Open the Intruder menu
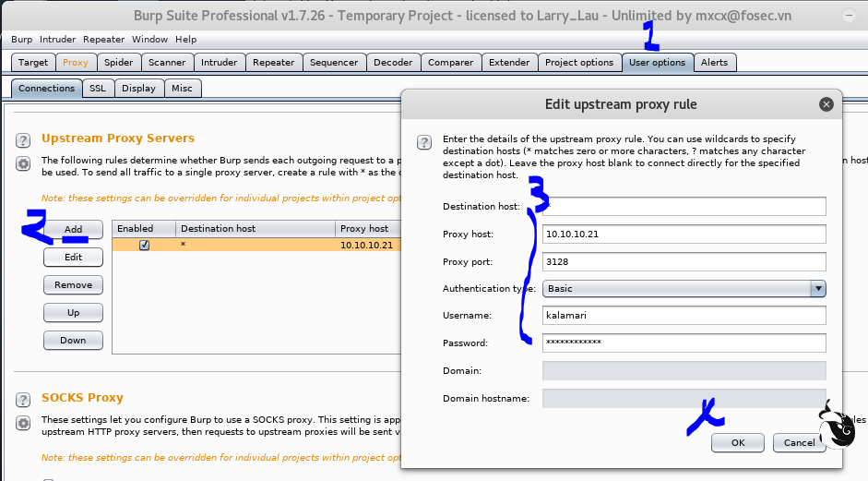The image size is (868, 481). [57, 40]
